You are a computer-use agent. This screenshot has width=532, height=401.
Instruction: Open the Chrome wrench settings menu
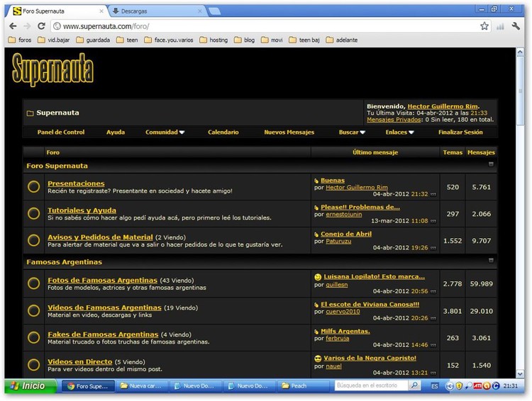tap(517, 26)
